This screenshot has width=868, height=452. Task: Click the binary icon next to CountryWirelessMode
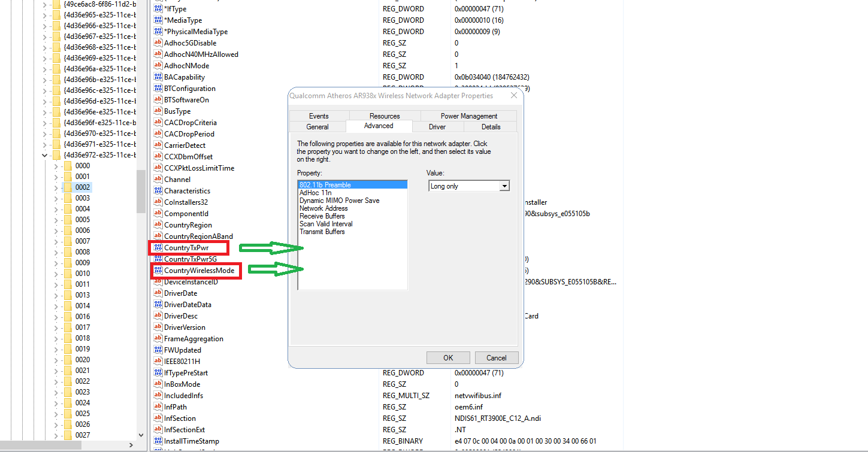[x=158, y=271]
